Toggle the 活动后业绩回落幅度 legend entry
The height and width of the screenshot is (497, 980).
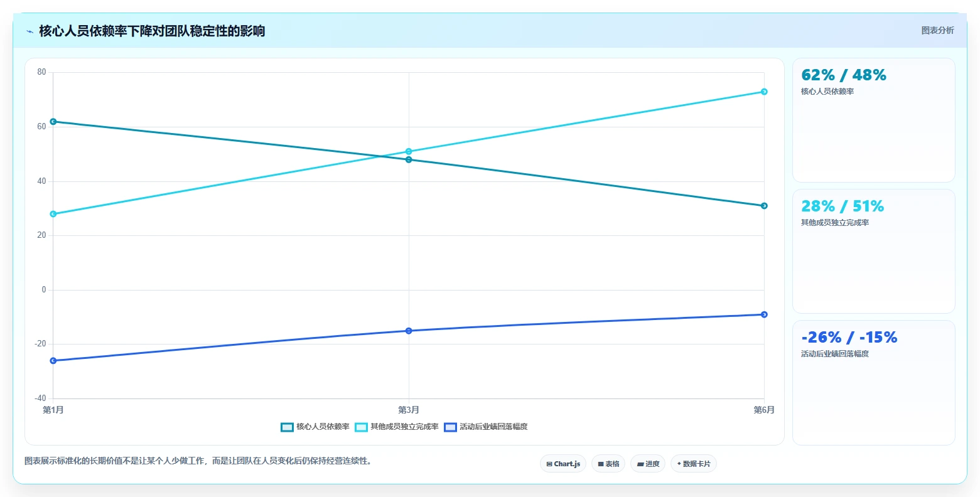(x=486, y=427)
